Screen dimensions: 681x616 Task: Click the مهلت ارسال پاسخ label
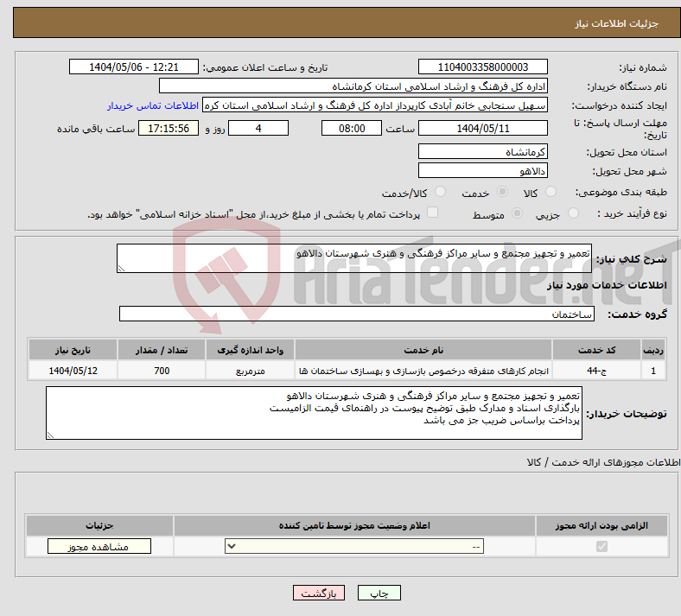click(620, 129)
